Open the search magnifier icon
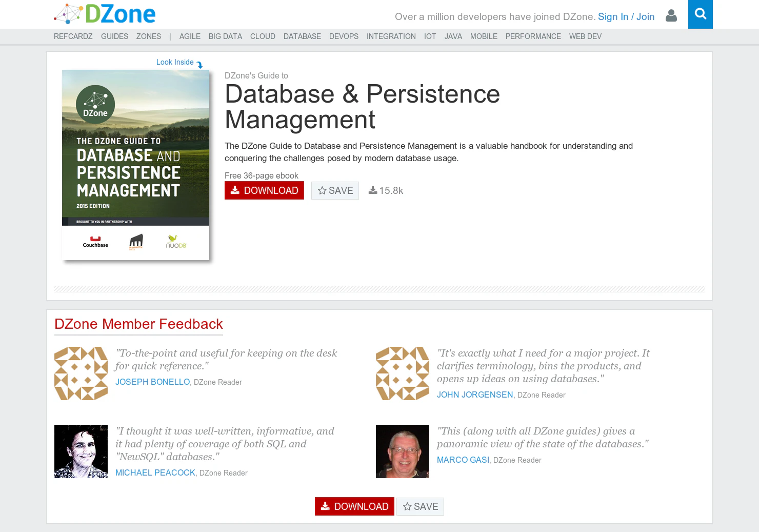 point(701,14)
